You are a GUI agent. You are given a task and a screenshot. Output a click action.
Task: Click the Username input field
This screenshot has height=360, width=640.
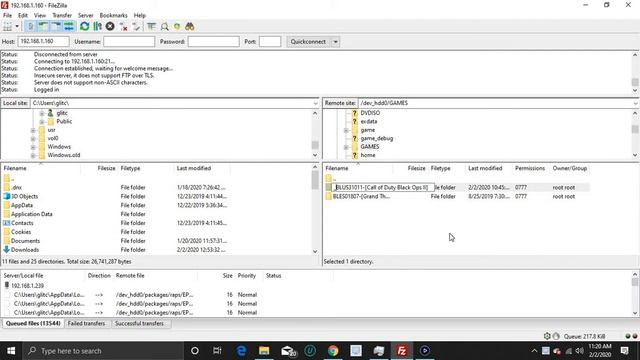[129, 42]
